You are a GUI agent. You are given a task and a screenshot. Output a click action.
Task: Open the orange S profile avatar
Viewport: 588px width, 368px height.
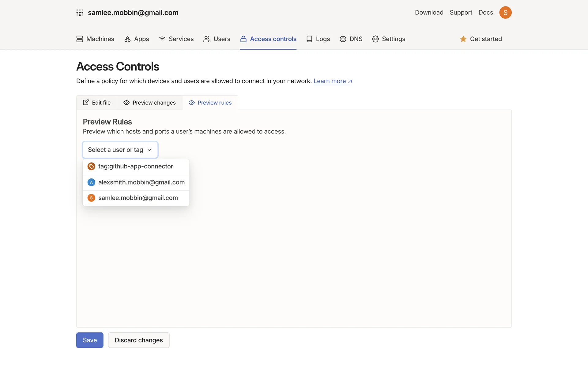pos(505,13)
